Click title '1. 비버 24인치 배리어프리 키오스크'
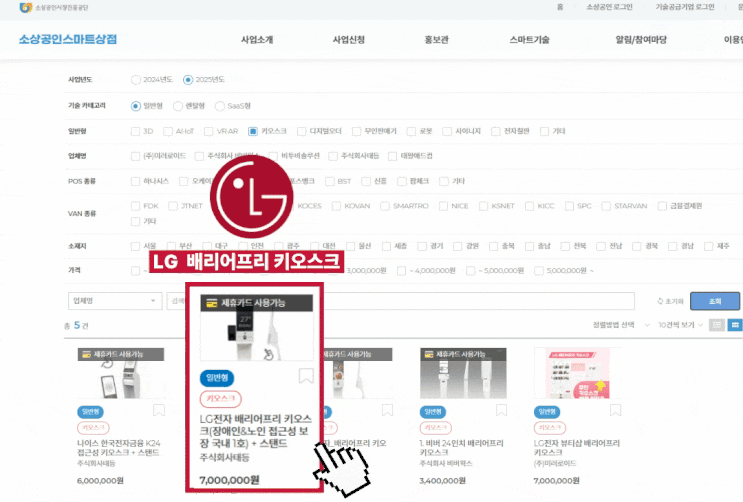Screen dimensions: 743x502 [x=462, y=448]
